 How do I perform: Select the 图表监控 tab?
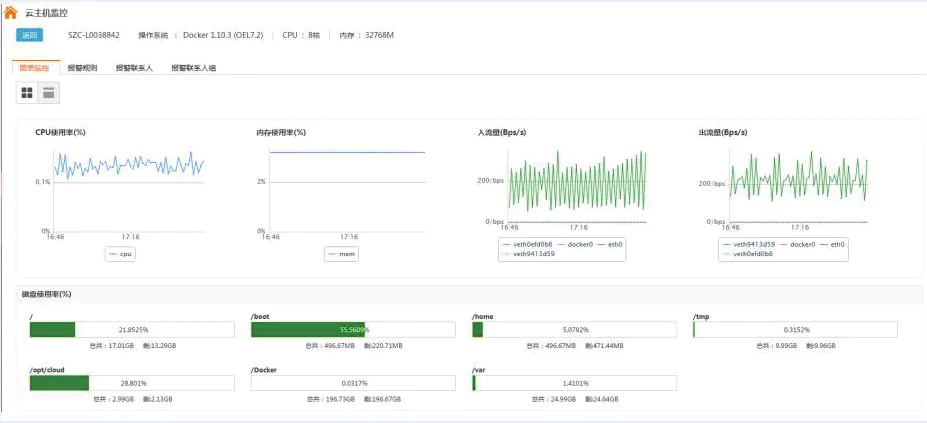pos(34,68)
